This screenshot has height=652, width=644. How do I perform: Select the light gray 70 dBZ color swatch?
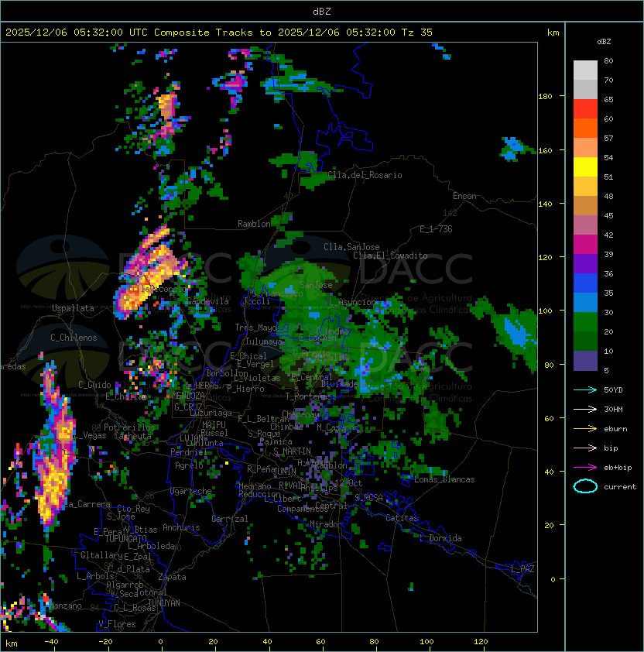(585, 70)
